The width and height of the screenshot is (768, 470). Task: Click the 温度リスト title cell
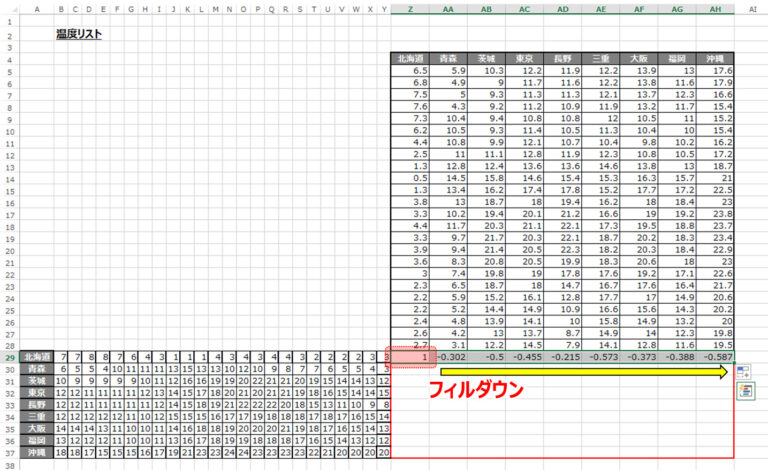[x=79, y=34]
